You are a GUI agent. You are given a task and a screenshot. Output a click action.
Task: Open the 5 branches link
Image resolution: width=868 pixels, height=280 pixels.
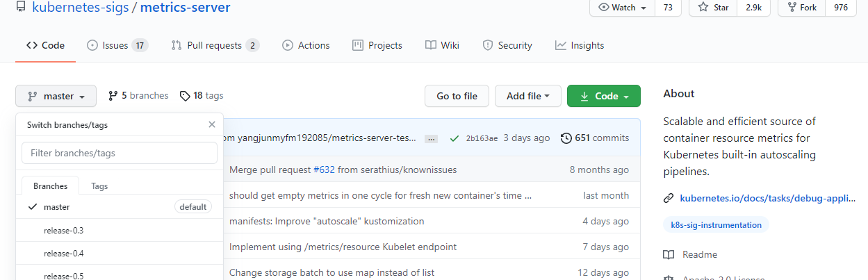point(138,96)
